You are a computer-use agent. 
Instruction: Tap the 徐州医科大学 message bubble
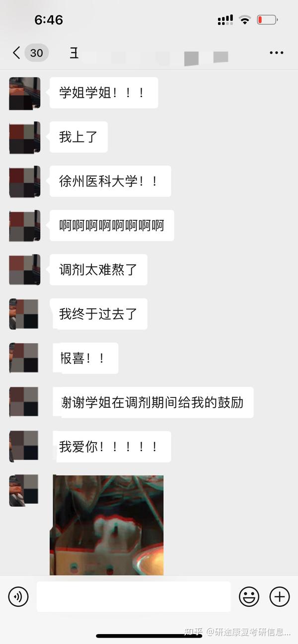click(x=110, y=181)
